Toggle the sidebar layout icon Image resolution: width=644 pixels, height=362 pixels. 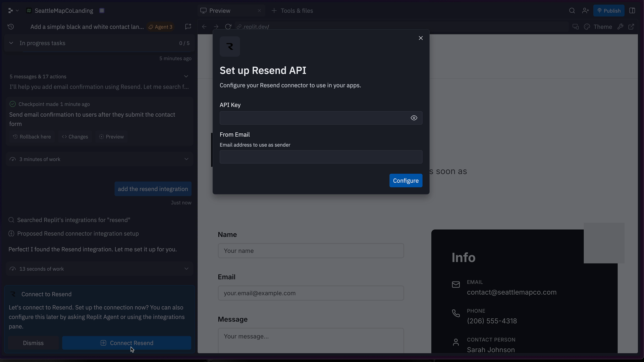pyautogui.click(x=632, y=11)
